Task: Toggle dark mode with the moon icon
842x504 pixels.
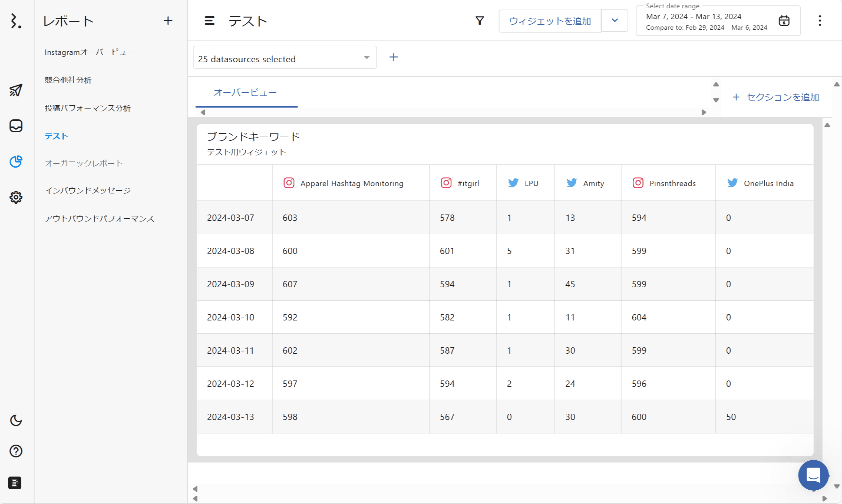Action: coord(16,420)
